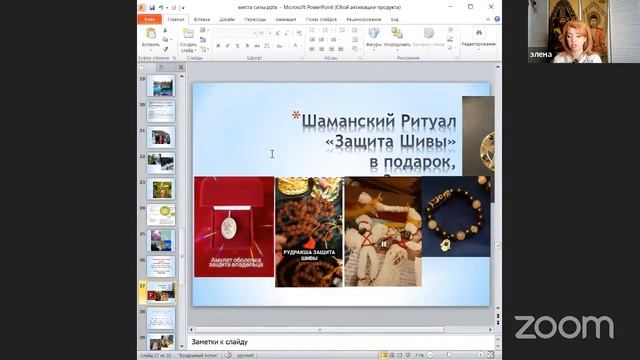Switch to the Главная (Home) tab

176,19
